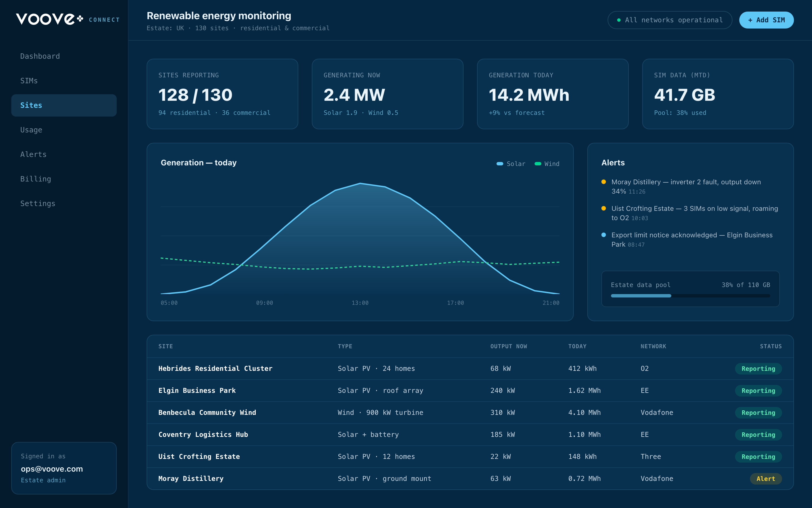
Task: Click the Uist Crofting alert amber dot
Action: coord(604,208)
